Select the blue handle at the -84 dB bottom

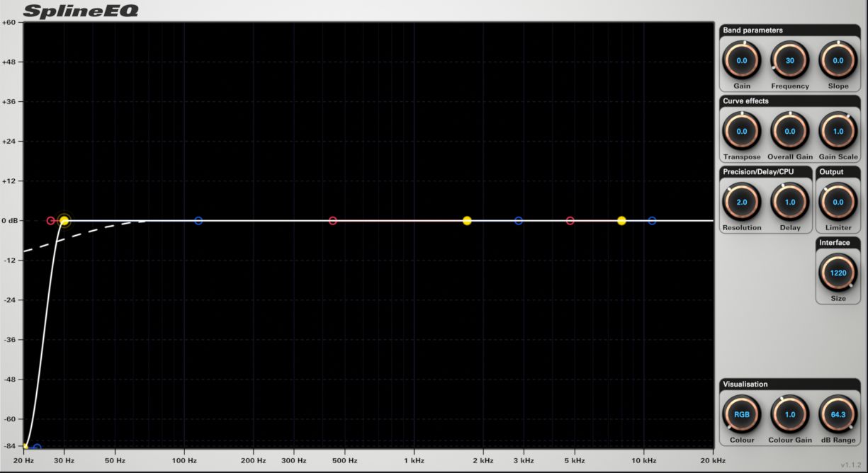(38, 448)
